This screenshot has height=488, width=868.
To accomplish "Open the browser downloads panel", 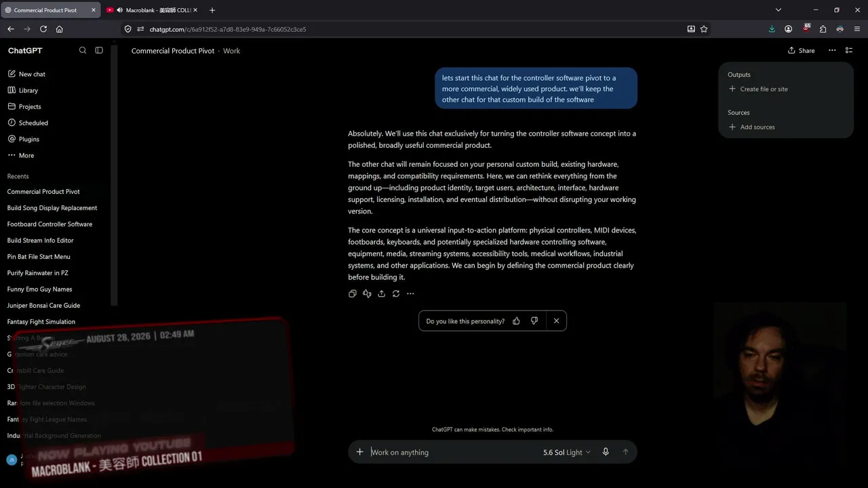I will [772, 29].
